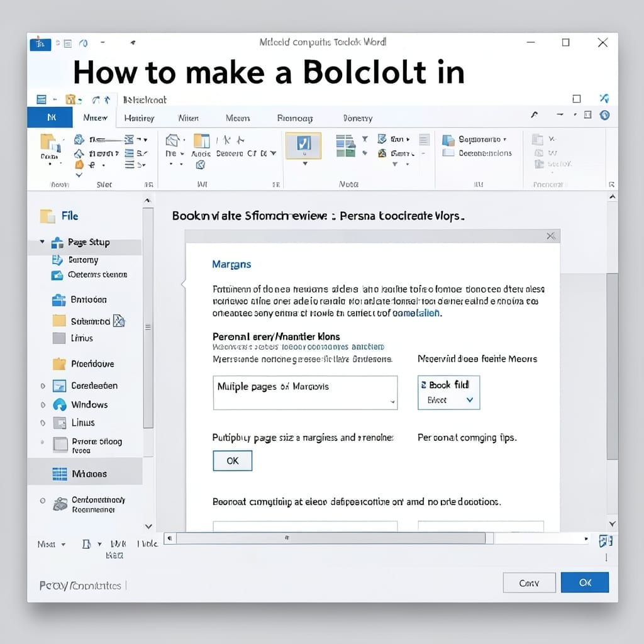Viewport: 644px width, 644px height.
Task: Select the Prrore otloog sidebar item
Action: [x=87, y=445]
